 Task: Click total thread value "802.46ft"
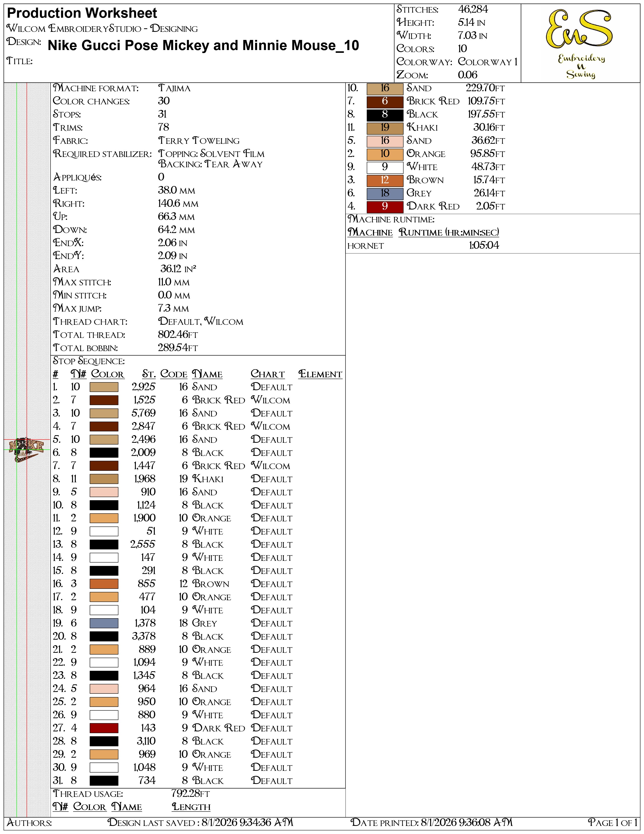pos(178,335)
